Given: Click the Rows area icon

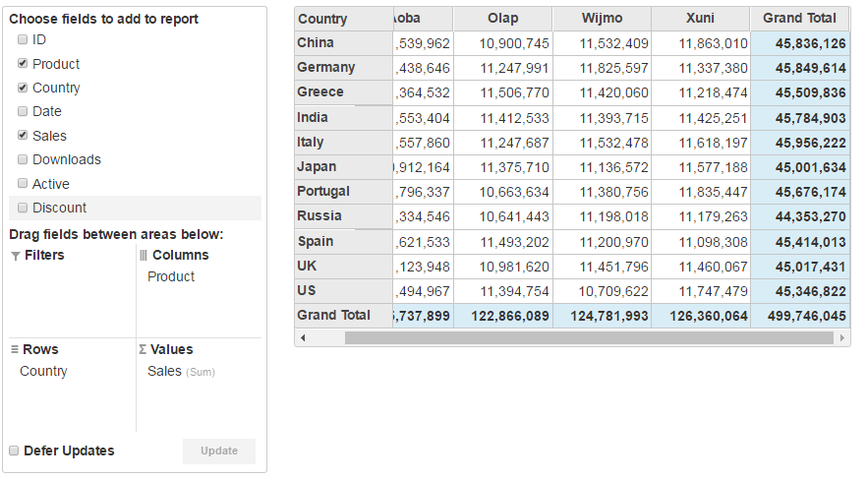Looking at the screenshot, I should [x=15, y=350].
